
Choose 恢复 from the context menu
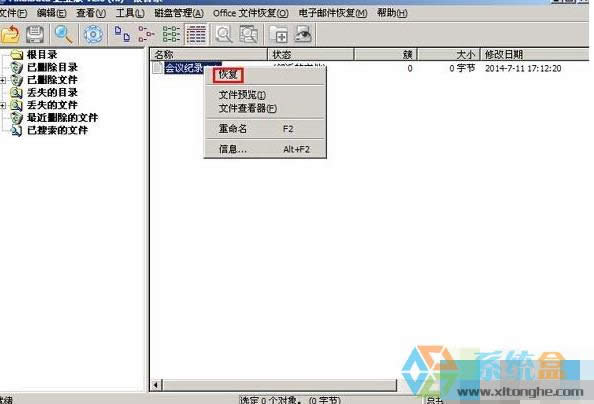[228, 75]
